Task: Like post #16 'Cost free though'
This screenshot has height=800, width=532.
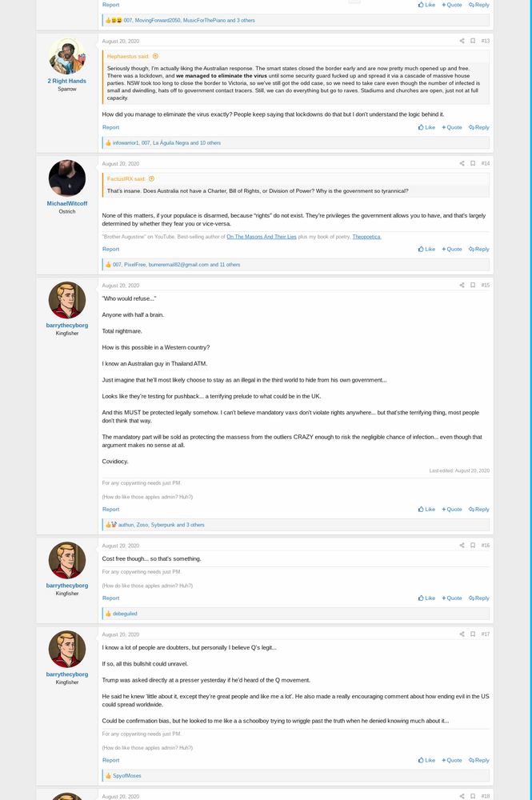Action: click(426, 598)
